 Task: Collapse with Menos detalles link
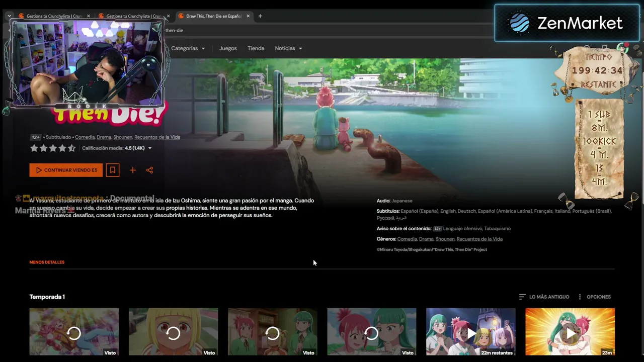click(x=47, y=262)
